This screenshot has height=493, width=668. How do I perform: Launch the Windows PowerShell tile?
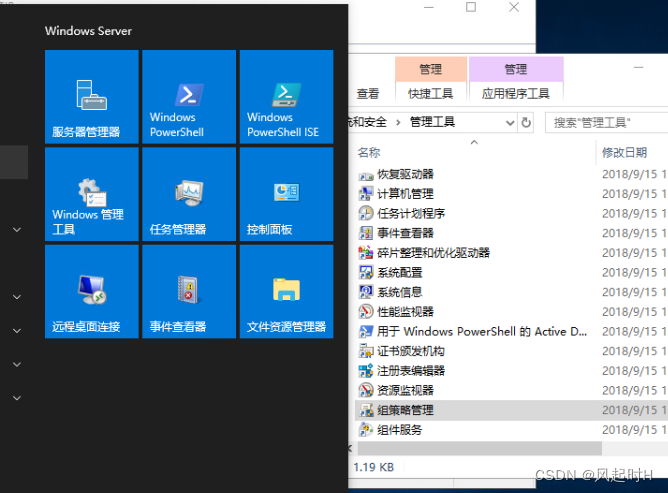tap(189, 97)
